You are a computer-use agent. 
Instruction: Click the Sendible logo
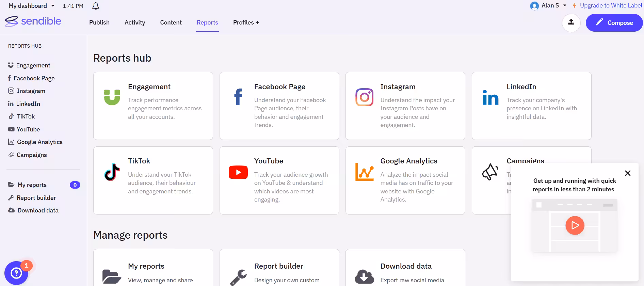(x=33, y=21)
